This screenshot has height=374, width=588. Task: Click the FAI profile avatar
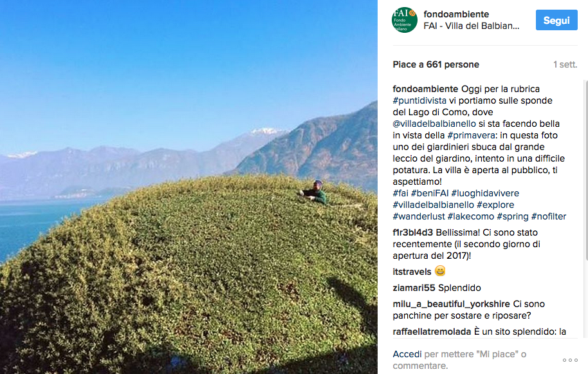pyautogui.click(x=404, y=20)
